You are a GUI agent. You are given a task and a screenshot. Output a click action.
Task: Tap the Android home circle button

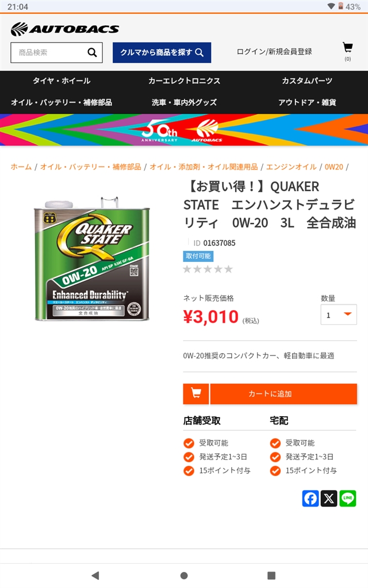tap(184, 575)
